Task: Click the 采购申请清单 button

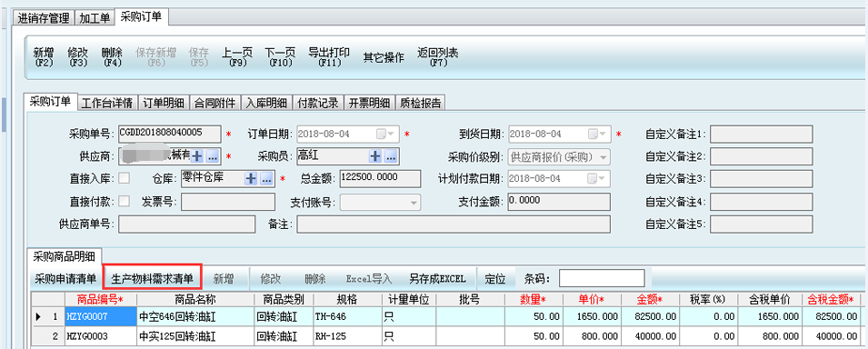Action: [65, 279]
